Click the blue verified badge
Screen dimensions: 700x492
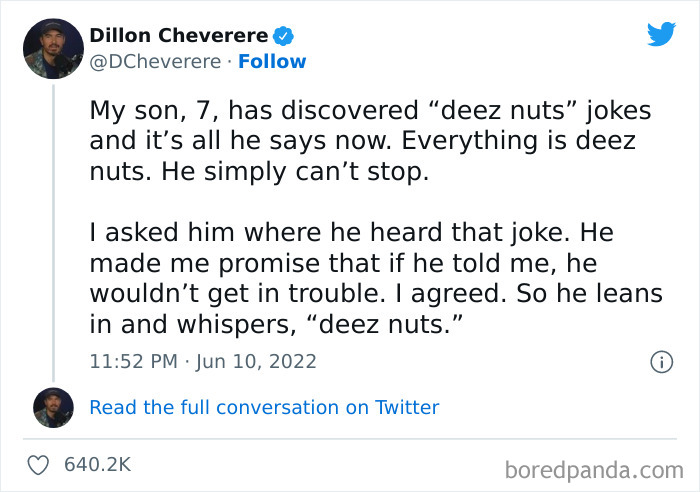(284, 36)
